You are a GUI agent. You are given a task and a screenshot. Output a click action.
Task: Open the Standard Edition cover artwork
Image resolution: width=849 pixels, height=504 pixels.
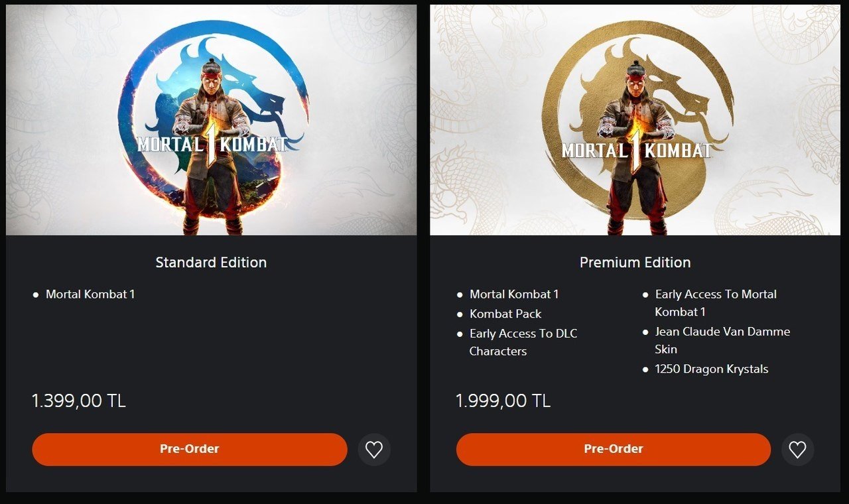tap(212, 120)
